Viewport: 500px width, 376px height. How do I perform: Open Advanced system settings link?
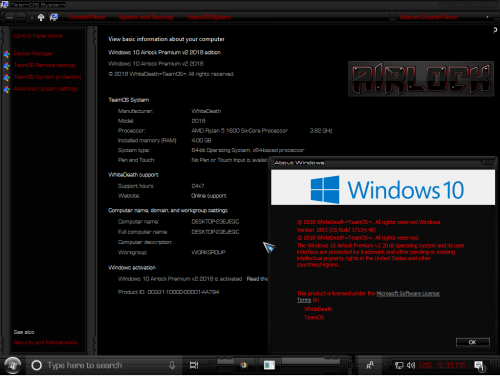click(x=46, y=89)
